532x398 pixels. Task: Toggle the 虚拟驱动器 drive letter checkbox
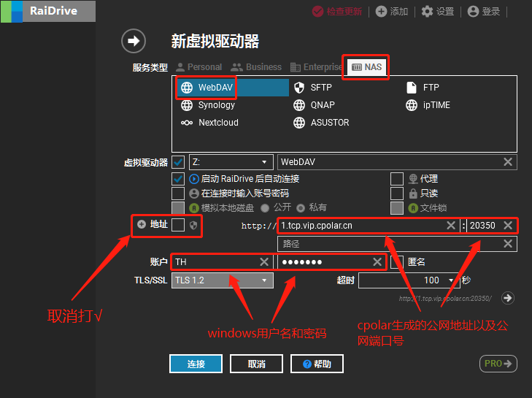pyautogui.click(x=178, y=162)
